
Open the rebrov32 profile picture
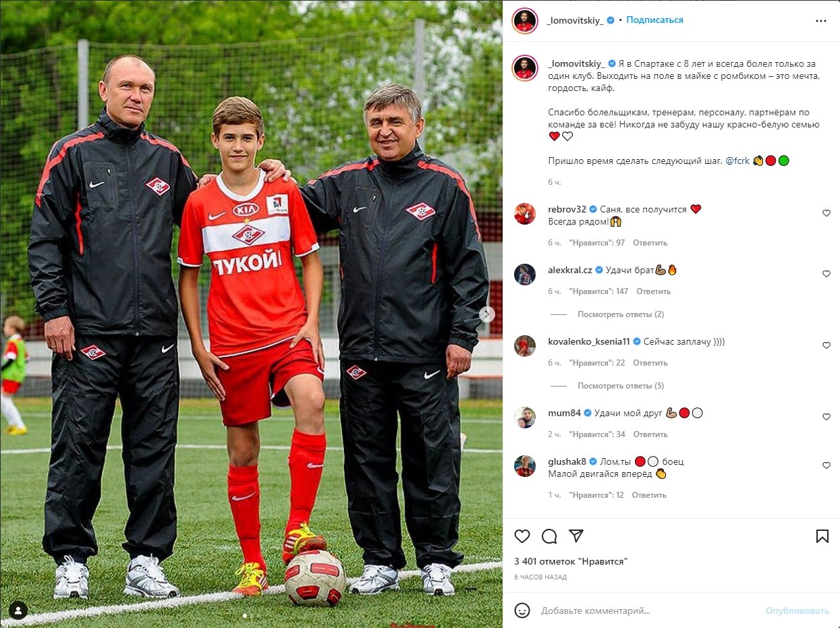pyautogui.click(x=524, y=214)
